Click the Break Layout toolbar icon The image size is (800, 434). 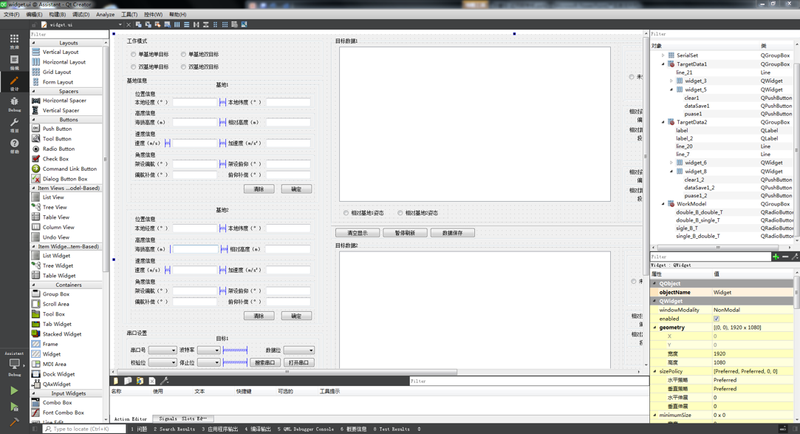tap(234, 24)
